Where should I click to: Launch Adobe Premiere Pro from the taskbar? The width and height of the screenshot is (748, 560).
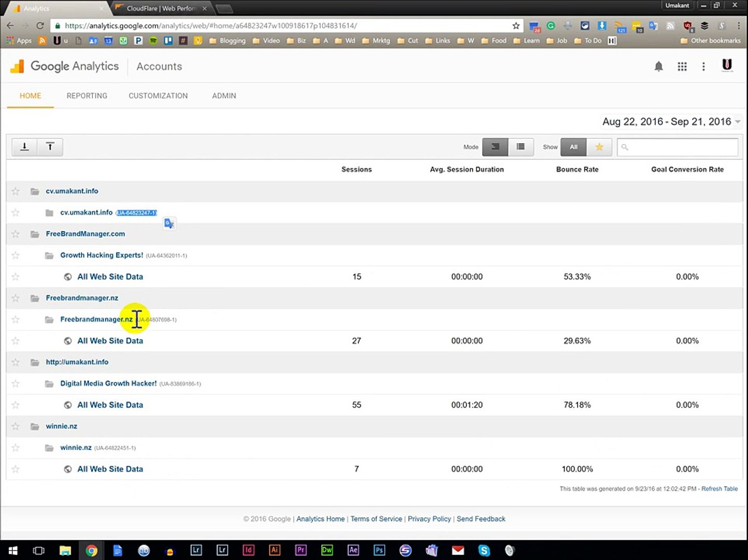(301, 550)
